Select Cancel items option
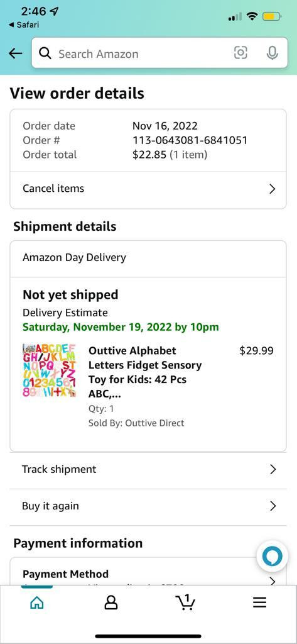Viewport: 297px width, 644px height. pyautogui.click(x=148, y=189)
